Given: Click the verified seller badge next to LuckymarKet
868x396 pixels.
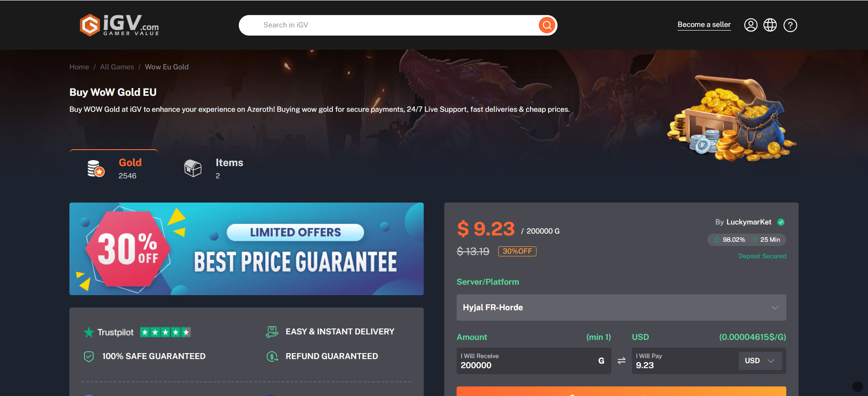Looking at the screenshot, I should pyautogui.click(x=781, y=222).
